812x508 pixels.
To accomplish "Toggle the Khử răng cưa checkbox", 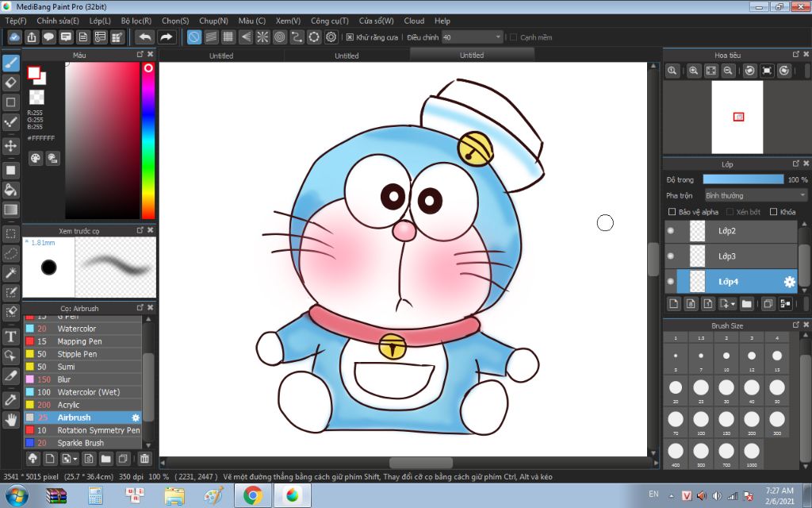I will pyautogui.click(x=350, y=37).
